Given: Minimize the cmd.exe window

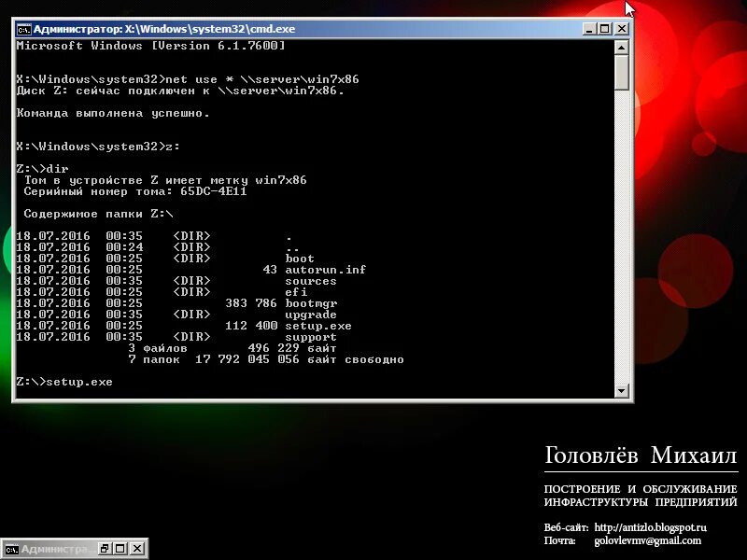Looking at the screenshot, I should [589, 29].
